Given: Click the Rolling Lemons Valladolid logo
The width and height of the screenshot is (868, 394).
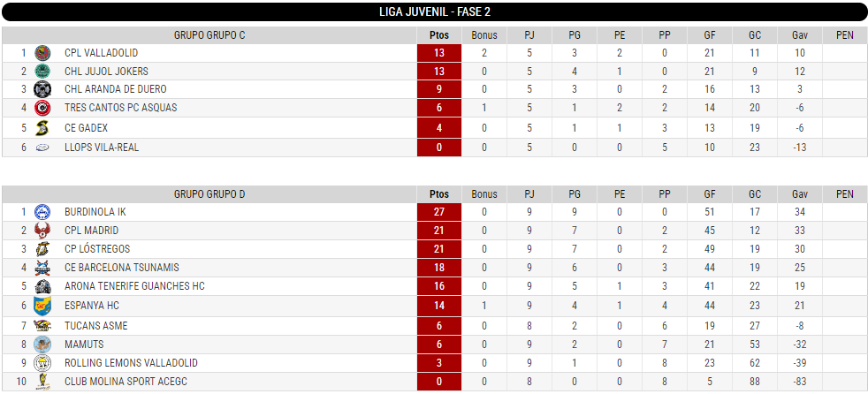Looking at the screenshot, I should (x=42, y=363).
